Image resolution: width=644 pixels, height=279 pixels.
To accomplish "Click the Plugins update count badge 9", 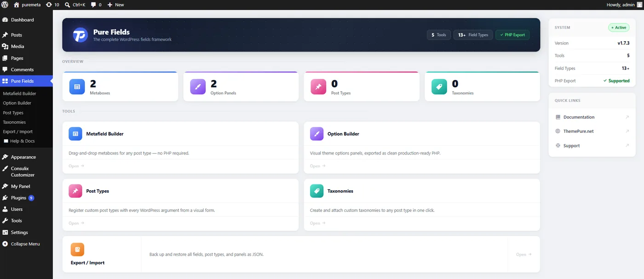I will click(31, 198).
